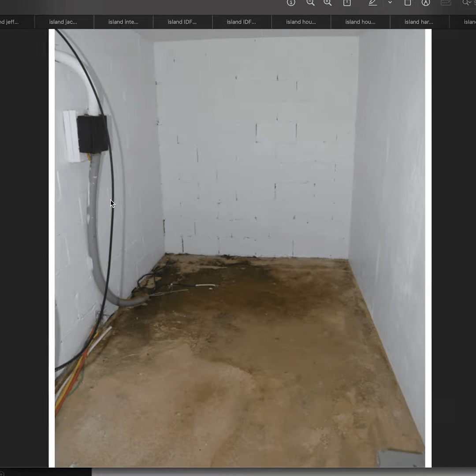The width and height of the screenshot is (476, 476).
Task: Open the Inspector info icon
Action: tap(291, 3)
